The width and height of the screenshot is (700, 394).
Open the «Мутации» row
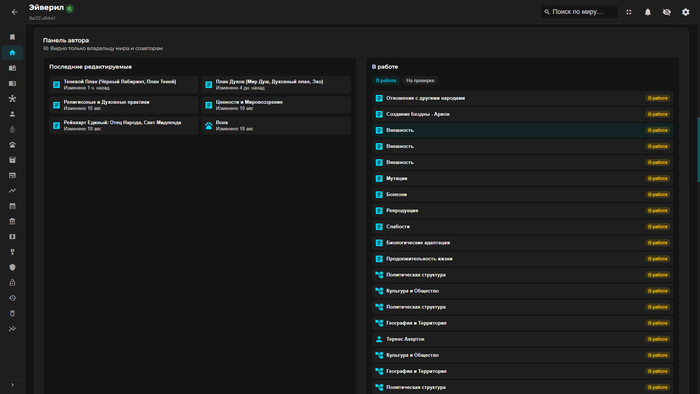point(522,178)
